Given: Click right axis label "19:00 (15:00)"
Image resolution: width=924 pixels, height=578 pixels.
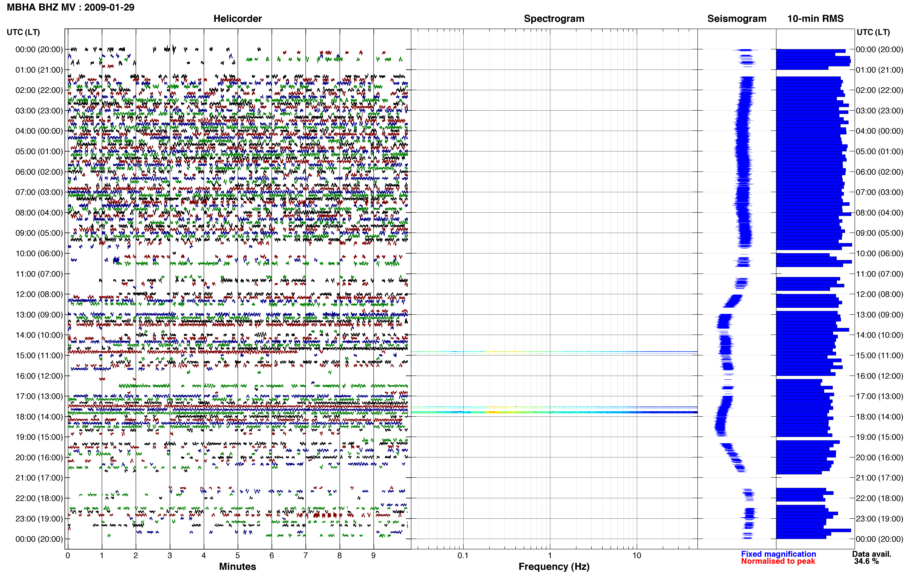Looking at the screenshot, I should click(x=880, y=437).
